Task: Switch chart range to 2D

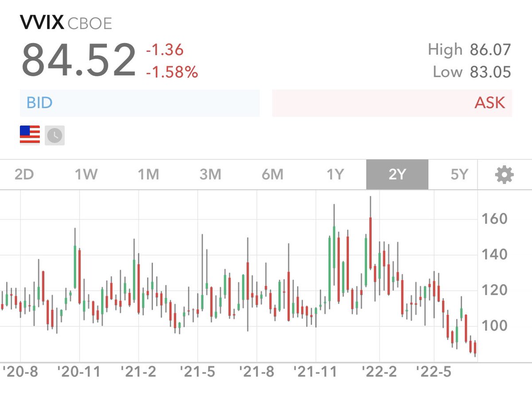Action: (24, 175)
